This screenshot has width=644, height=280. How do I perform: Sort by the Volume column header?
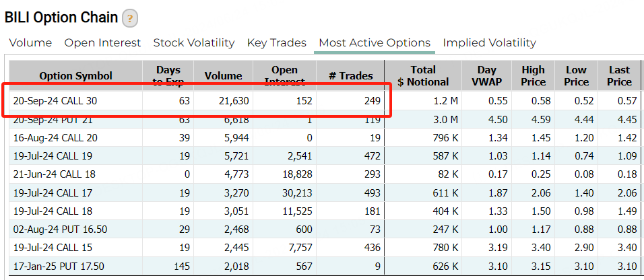click(x=223, y=76)
